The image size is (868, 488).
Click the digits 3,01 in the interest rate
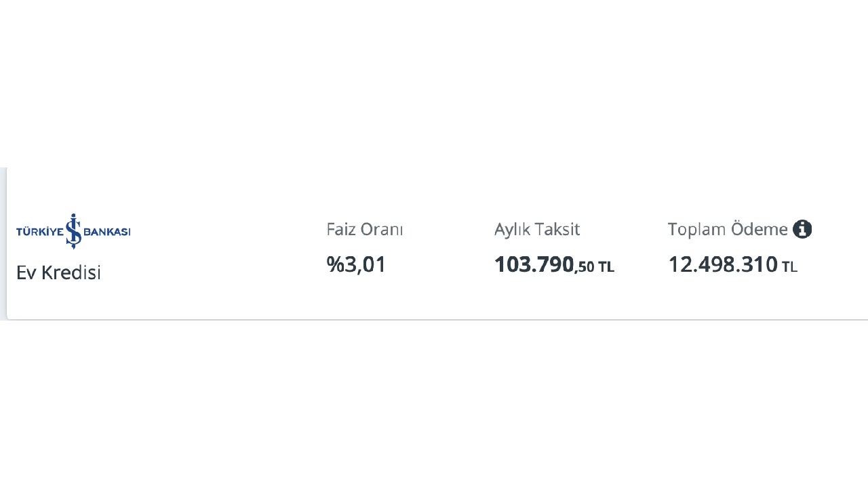coord(366,264)
